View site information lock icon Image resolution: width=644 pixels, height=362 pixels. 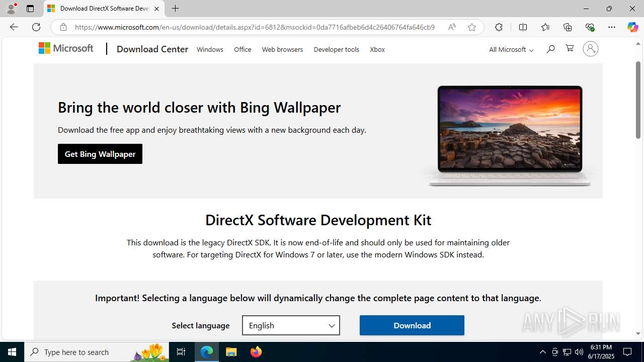[63, 27]
